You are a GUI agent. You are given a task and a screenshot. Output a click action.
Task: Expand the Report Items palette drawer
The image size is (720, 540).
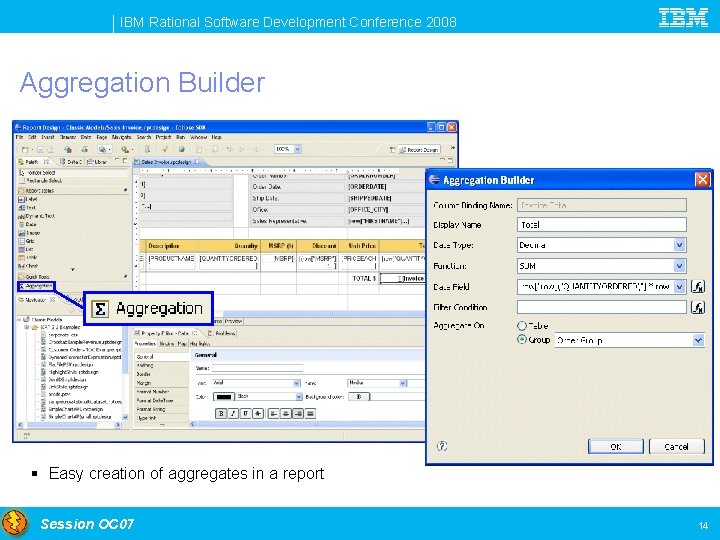pyautogui.click(x=73, y=190)
